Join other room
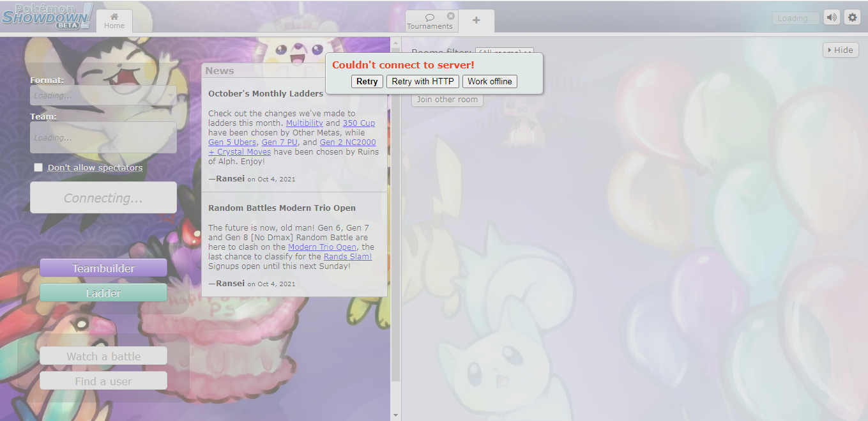This screenshot has height=421, width=868. 447,100
